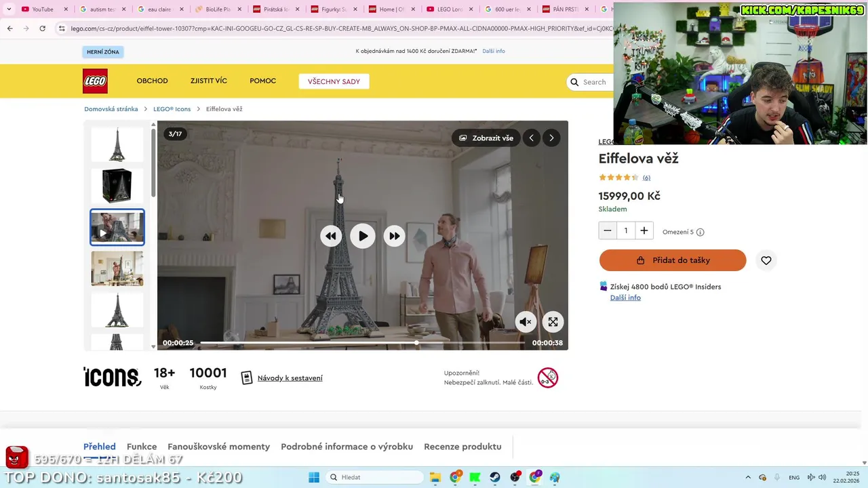Unmute the product video sound

(526, 322)
